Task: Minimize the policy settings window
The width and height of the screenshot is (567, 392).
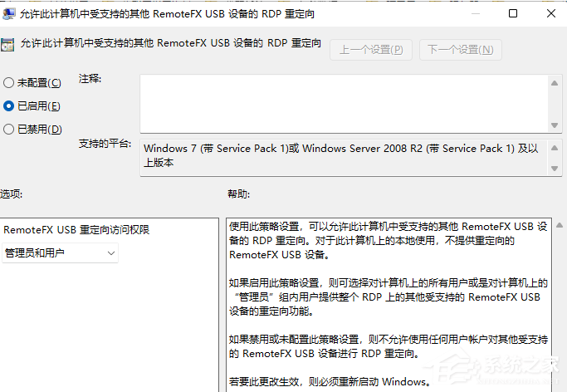Action: (476, 14)
